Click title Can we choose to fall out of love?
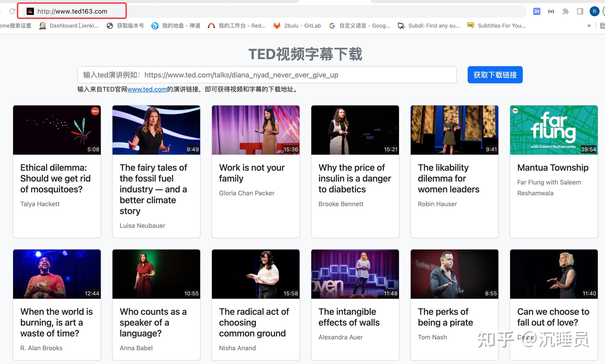605x364 pixels. tap(553, 317)
